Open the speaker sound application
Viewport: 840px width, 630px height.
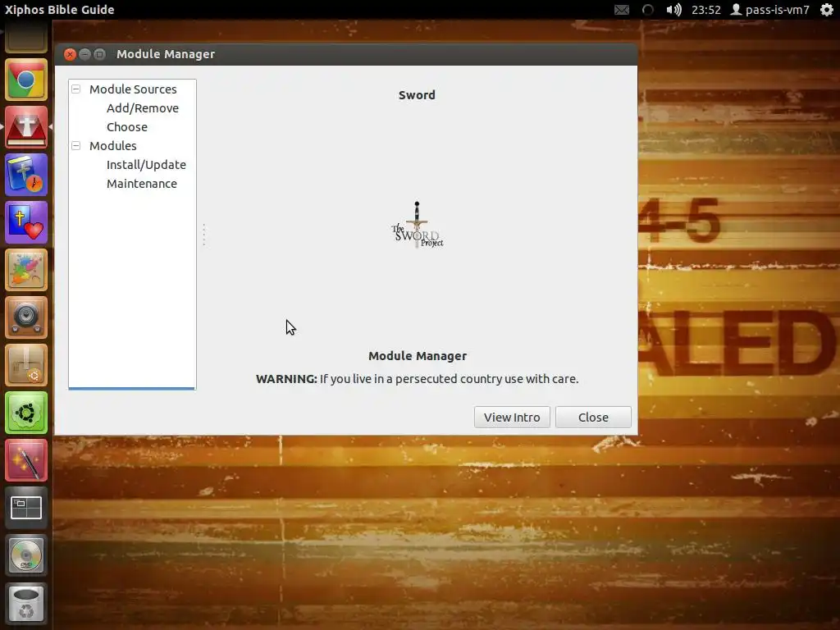pos(26,317)
